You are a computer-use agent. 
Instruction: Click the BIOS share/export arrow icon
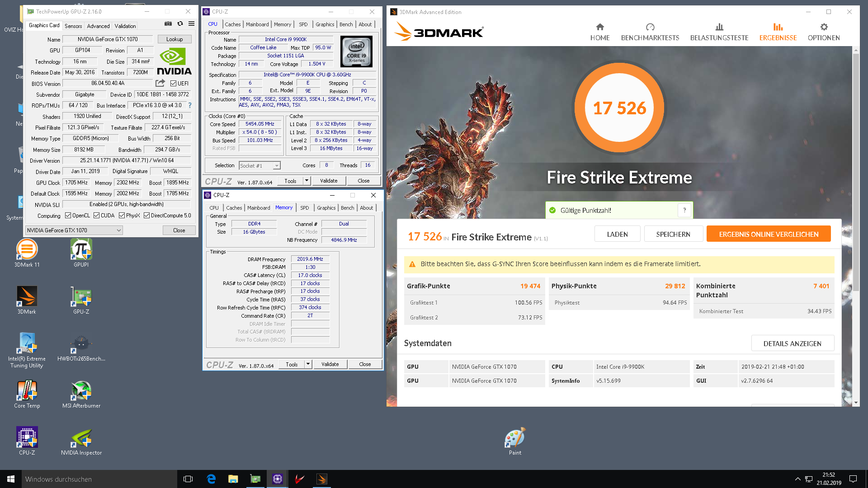160,83
